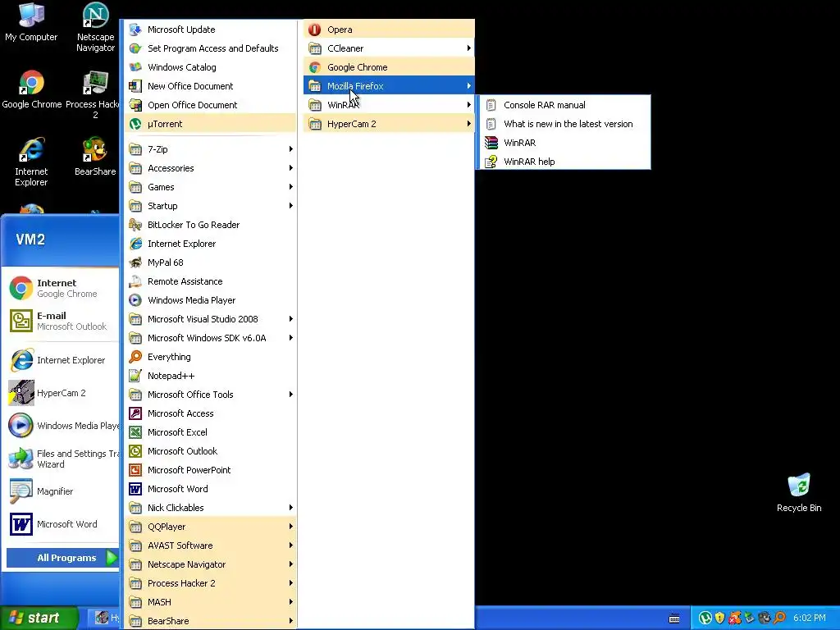Screen dimensions: 840x630
Task: Expand the Accessories submenu
Action: [x=211, y=168]
